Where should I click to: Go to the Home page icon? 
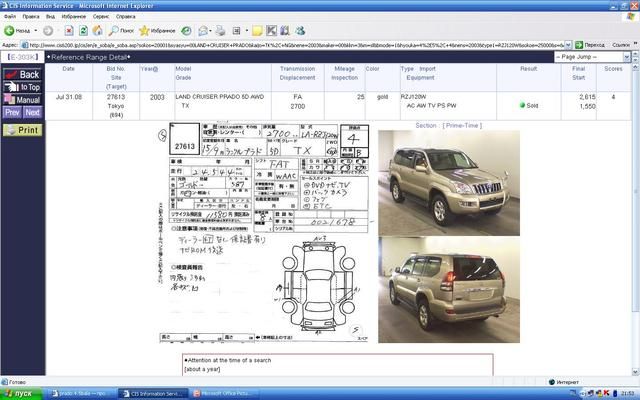click(98, 31)
